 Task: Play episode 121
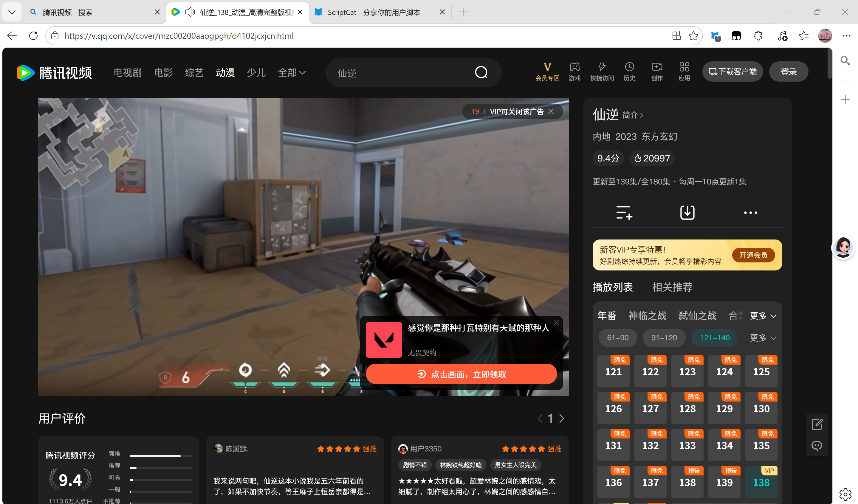click(x=613, y=371)
